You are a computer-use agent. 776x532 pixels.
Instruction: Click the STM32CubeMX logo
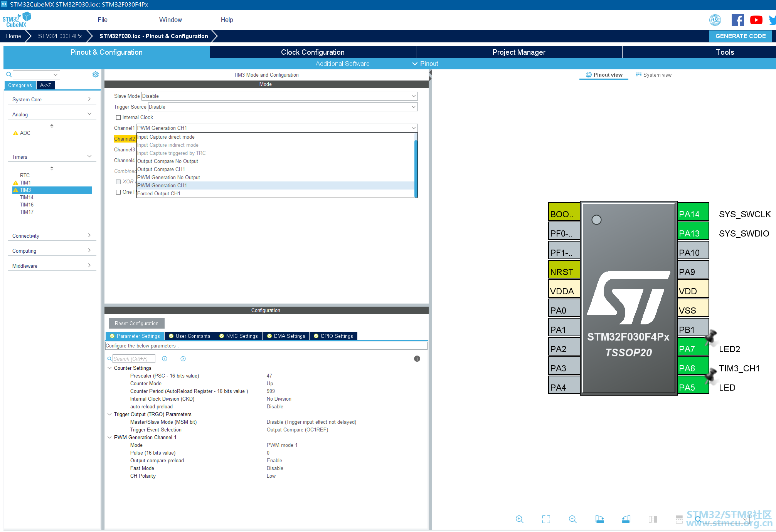pyautogui.click(x=17, y=20)
